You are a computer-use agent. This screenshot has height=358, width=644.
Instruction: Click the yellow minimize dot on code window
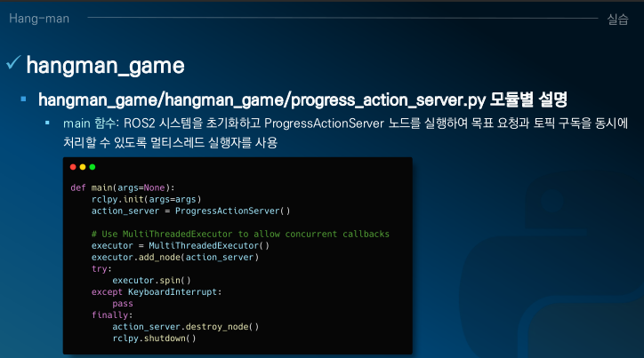[x=83, y=167]
